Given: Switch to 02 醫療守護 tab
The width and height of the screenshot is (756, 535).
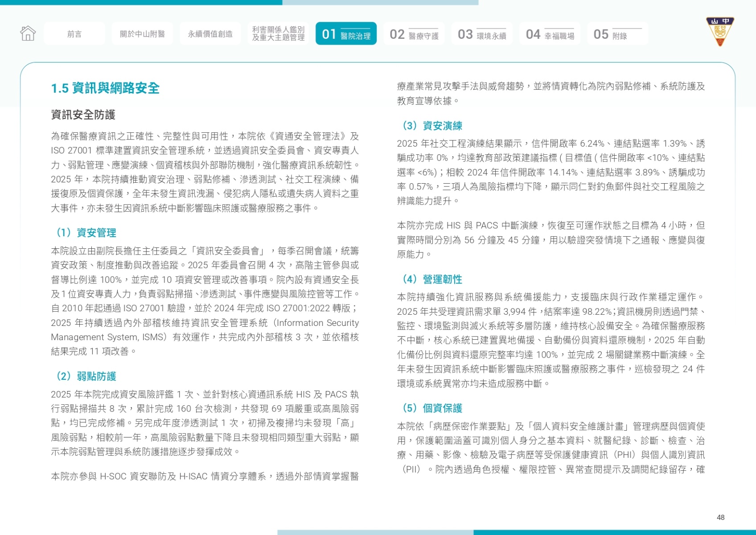Looking at the screenshot, I should click(414, 34).
